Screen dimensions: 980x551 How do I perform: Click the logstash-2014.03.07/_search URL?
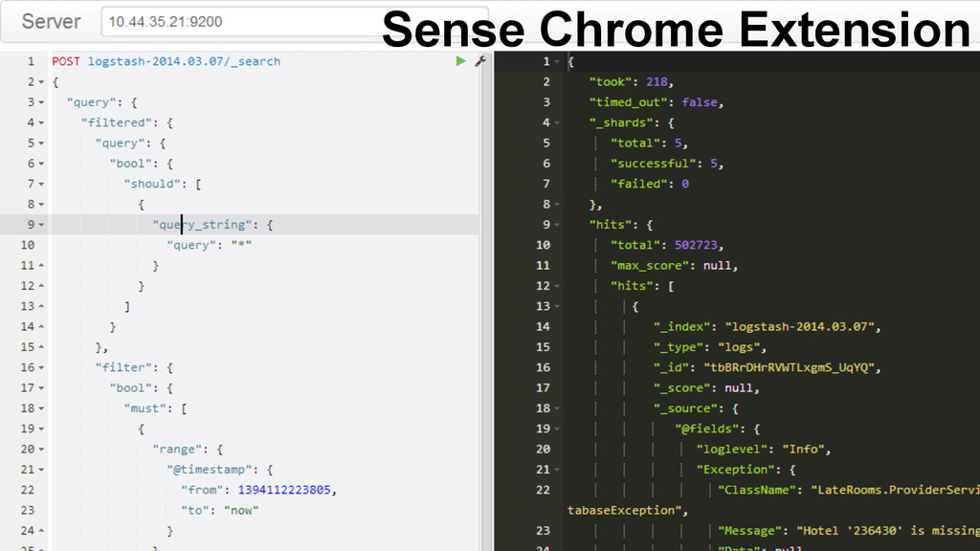click(184, 61)
